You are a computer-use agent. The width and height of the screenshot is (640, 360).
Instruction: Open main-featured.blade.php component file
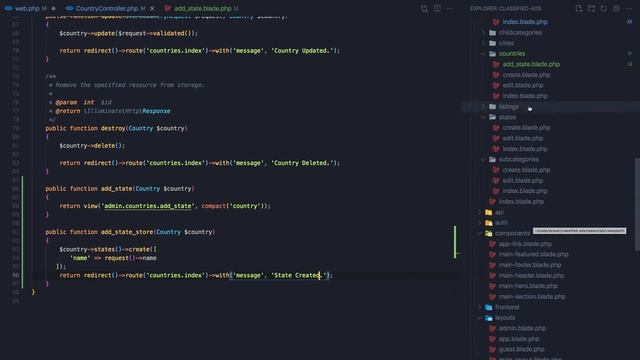(x=533, y=254)
